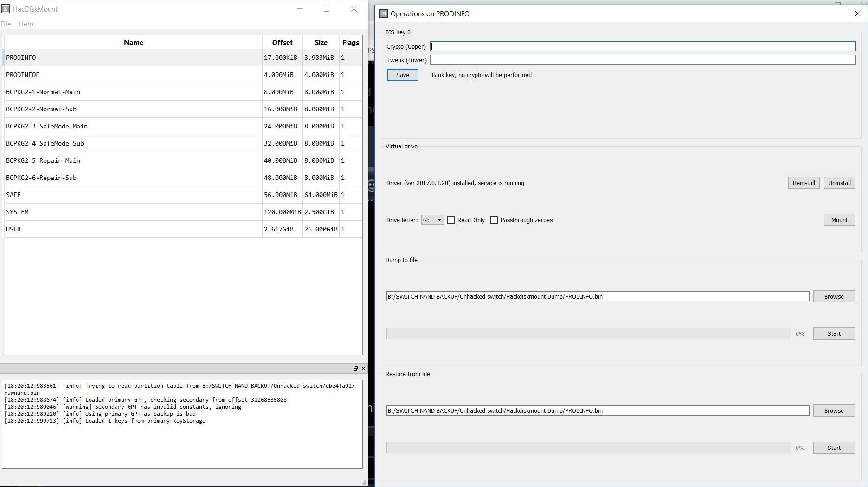Focus the Tweak (Lower) key field
The image size is (868, 487).
point(643,60)
